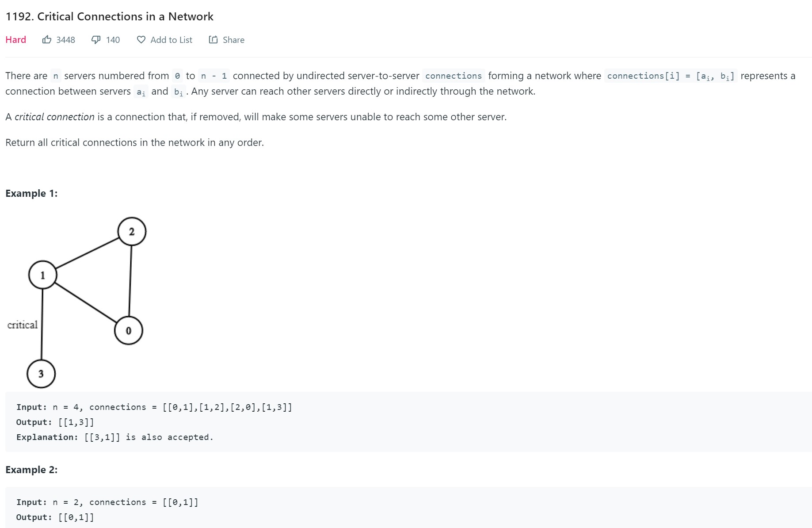
Task: Click the problem title "1192. Critical Connections in a Network"
Action: (109, 16)
